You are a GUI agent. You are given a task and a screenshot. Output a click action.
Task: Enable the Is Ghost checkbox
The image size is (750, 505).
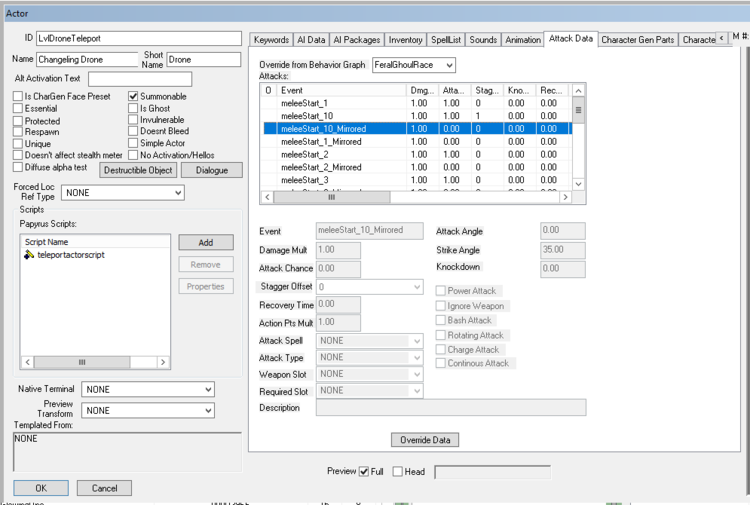point(133,109)
